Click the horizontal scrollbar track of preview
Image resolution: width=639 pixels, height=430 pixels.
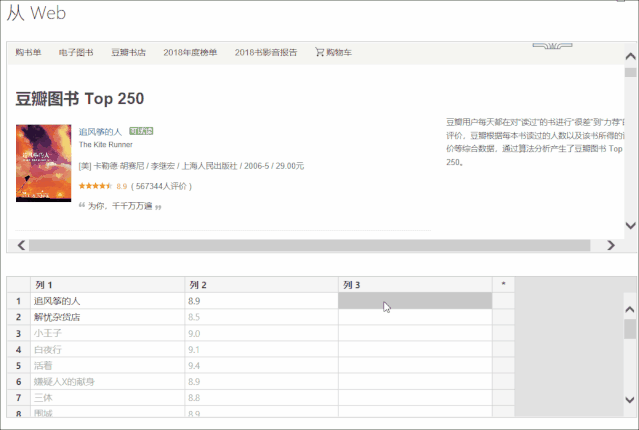coord(309,245)
